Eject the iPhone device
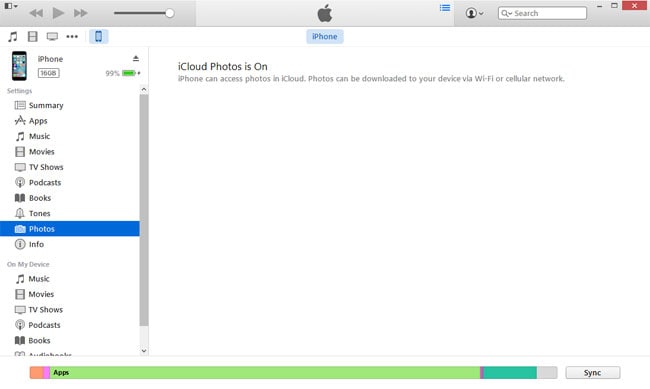Screen dimensions: 650x389 136,58
